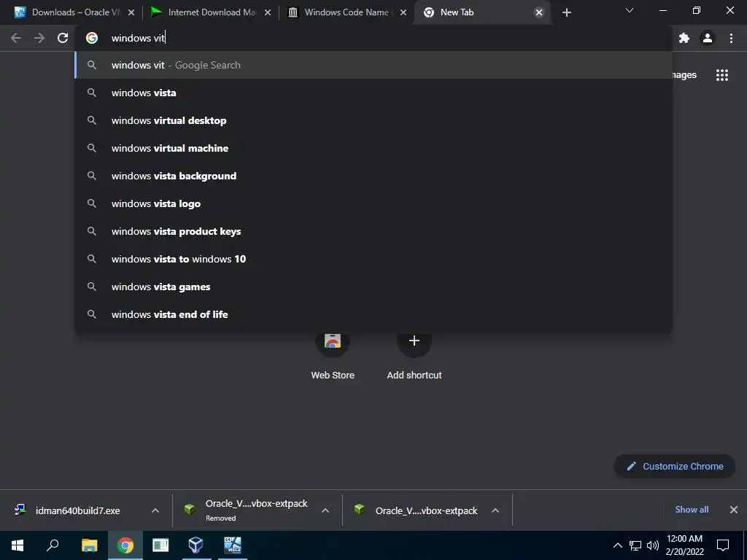Screen dimensions: 747x560
Task: Close the Internet Download Manager tab
Action: click(268, 12)
